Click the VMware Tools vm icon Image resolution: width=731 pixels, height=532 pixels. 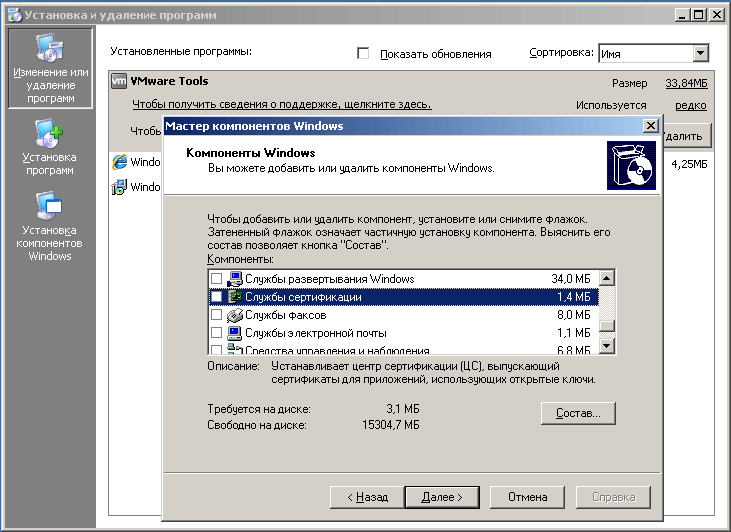118,81
